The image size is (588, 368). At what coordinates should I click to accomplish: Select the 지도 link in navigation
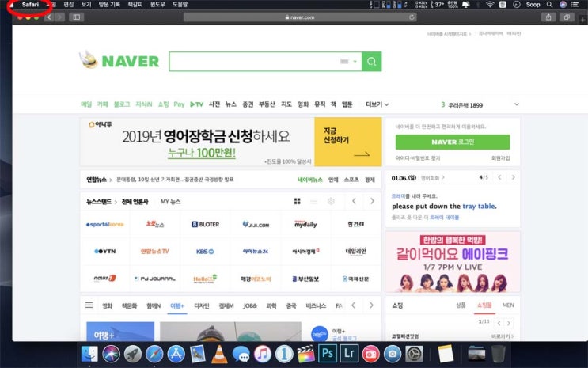click(x=286, y=104)
